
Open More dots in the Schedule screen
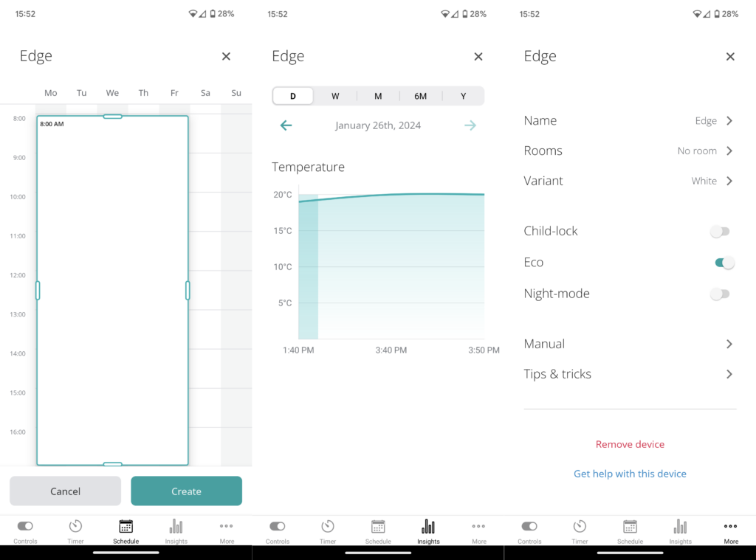point(227,526)
